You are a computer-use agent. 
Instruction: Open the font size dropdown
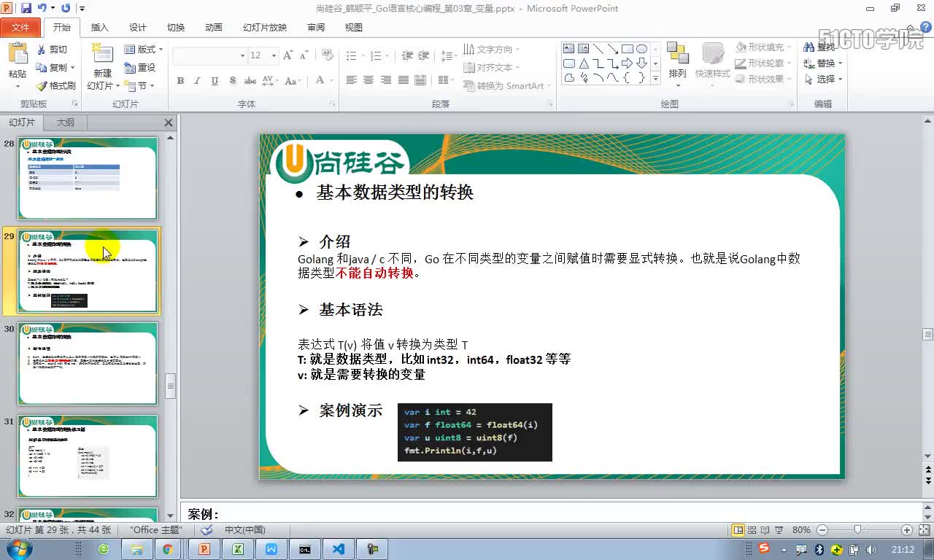pos(274,55)
